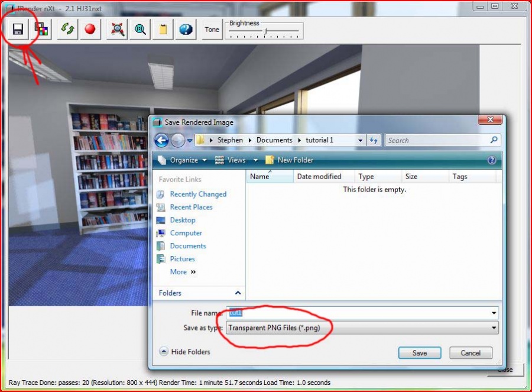Screen dimensions: 532x392
Task: Click New Folder in dialog toolbar
Action: pos(290,160)
